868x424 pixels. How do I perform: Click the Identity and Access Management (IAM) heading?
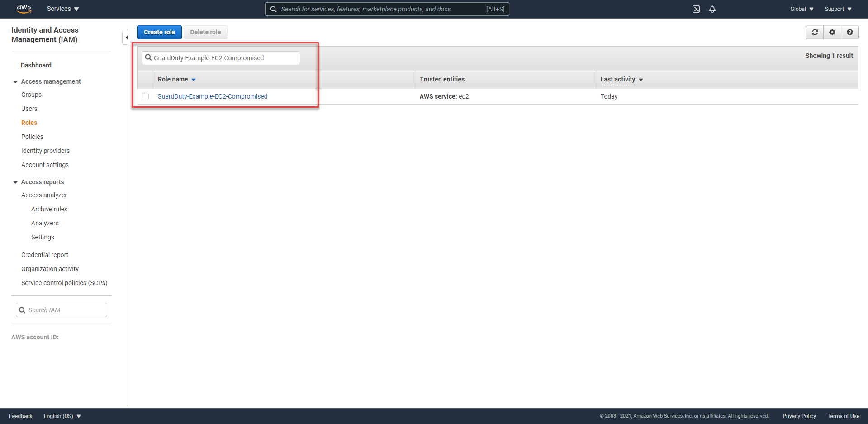(x=45, y=35)
